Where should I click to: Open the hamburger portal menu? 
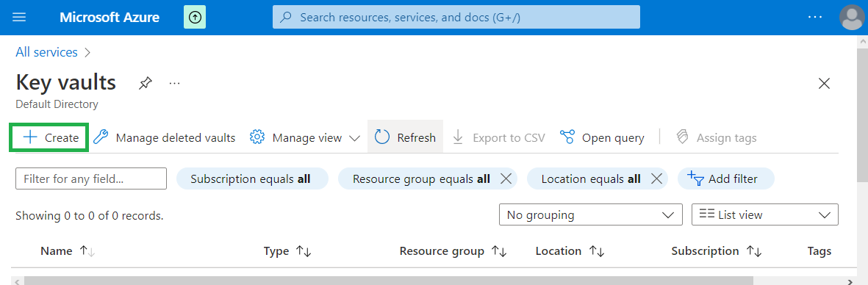coord(19,17)
